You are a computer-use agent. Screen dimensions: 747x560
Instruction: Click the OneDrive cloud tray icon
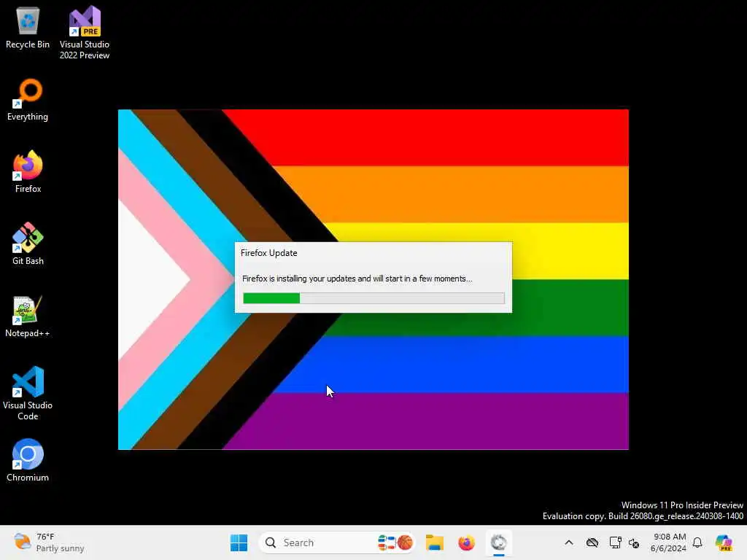[x=592, y=542]
